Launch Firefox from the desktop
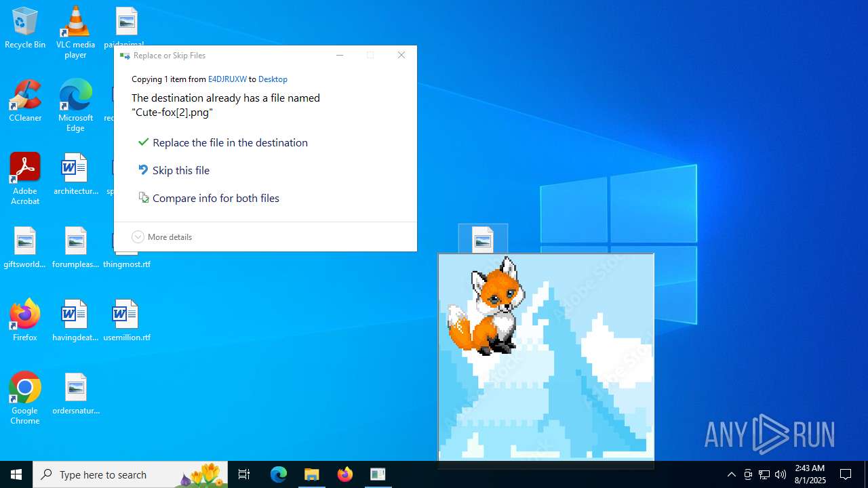868x488 pixels. coord(25,320)
